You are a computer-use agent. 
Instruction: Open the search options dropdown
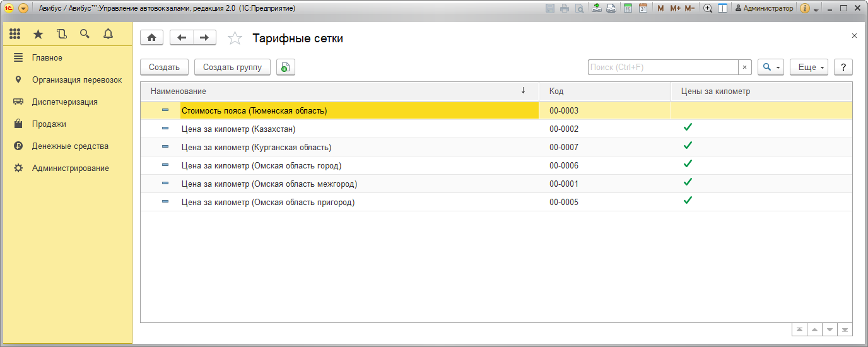click(771, 68)
